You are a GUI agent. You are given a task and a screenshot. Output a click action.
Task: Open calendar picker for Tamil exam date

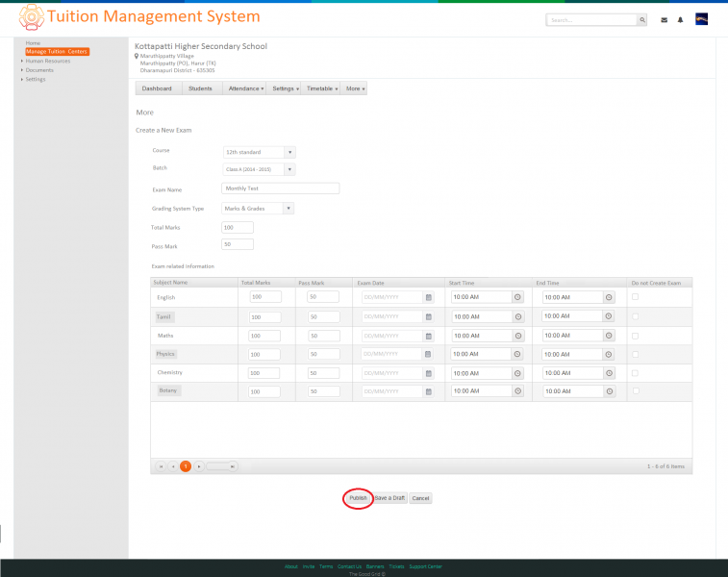point(429,316)
